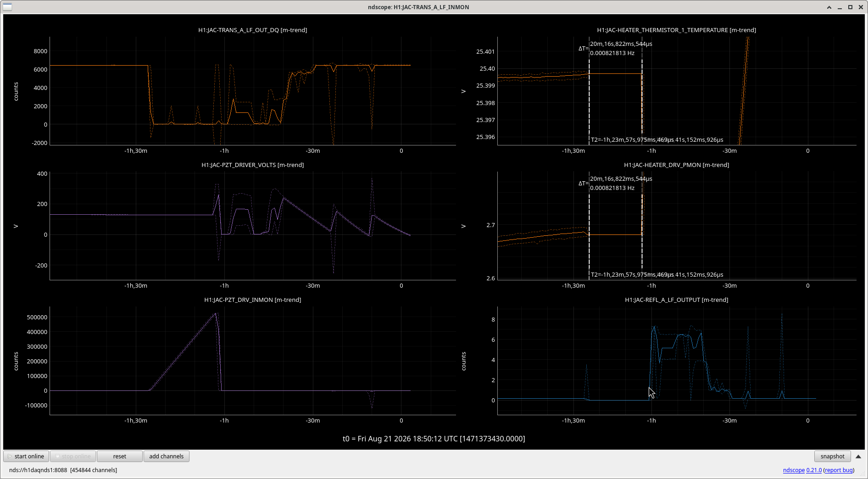Click the counts axis label of PZT_DRV_INMON

click(x=16, y=361)
